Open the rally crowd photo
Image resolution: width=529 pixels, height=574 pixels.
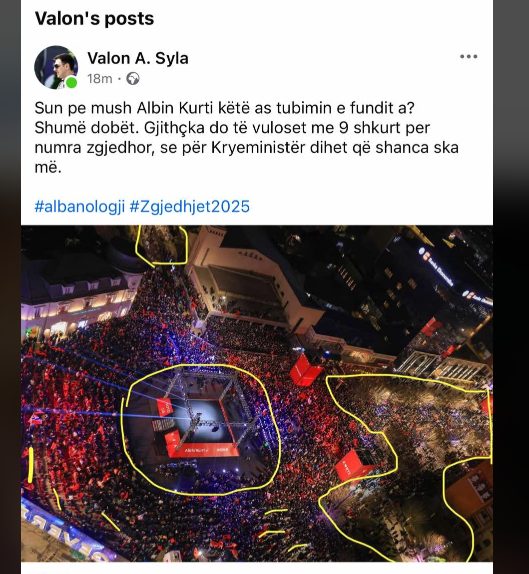click(257, 394)
